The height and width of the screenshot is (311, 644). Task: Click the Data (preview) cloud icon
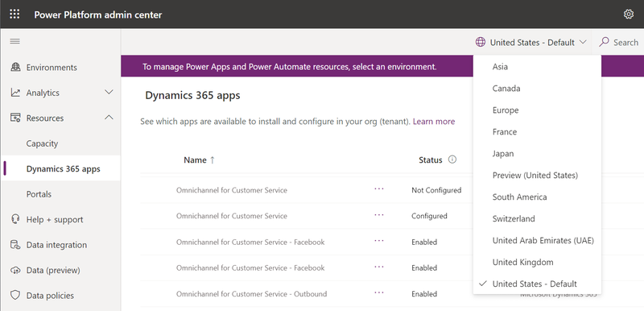(x=15, y=271)
